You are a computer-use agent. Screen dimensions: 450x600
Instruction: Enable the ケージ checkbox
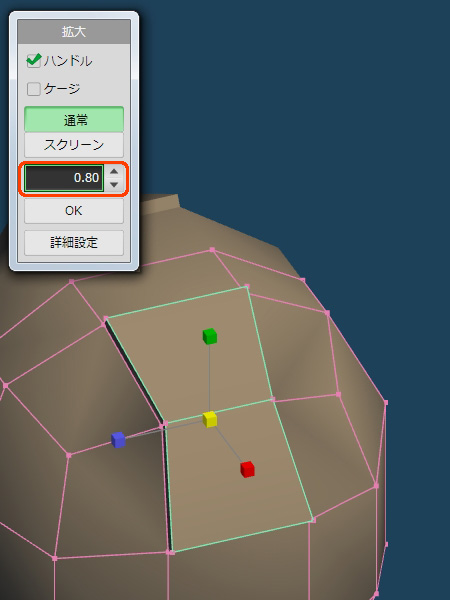tap(34, 89)
